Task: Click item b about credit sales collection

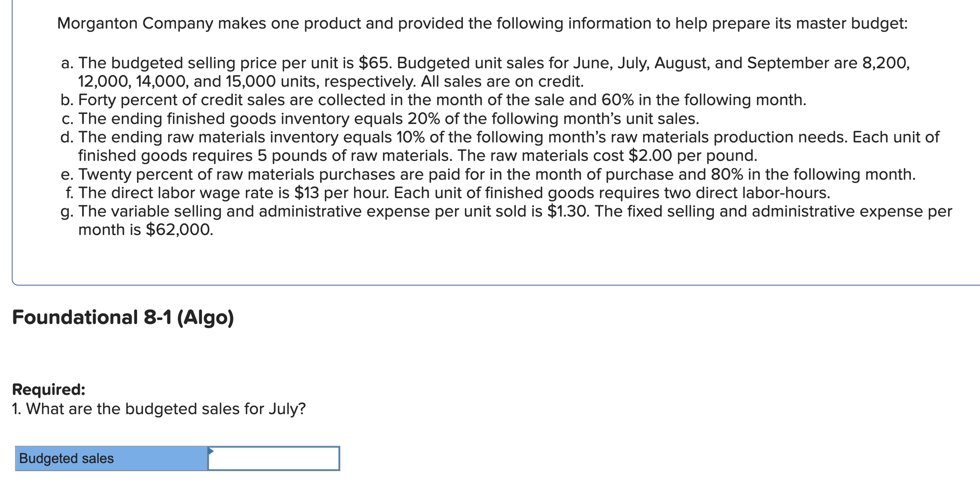Action: pos(433,100)
